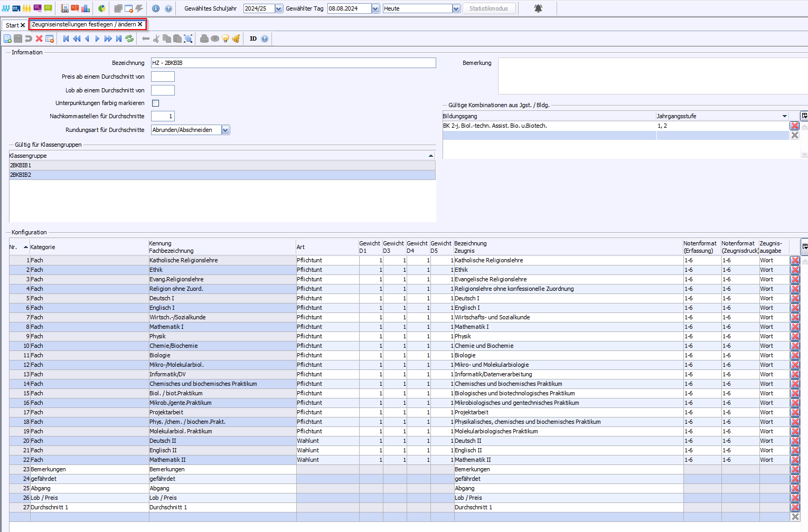This screenshot has width=808, height=532.
Task: Open the Gewähltes Schuljahr dropdown
Action: pyautogui.click(x=279, y=8)
